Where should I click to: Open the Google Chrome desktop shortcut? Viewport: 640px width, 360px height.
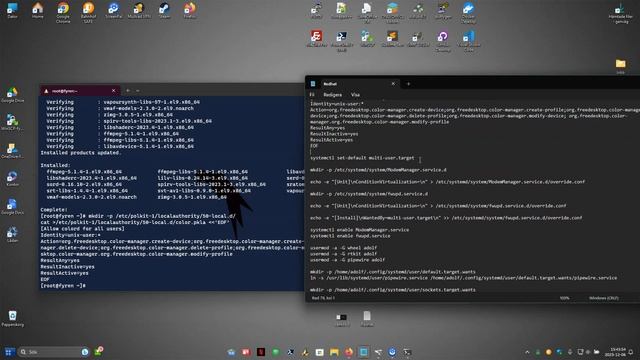pyautogui.click(x=63, y=12)
